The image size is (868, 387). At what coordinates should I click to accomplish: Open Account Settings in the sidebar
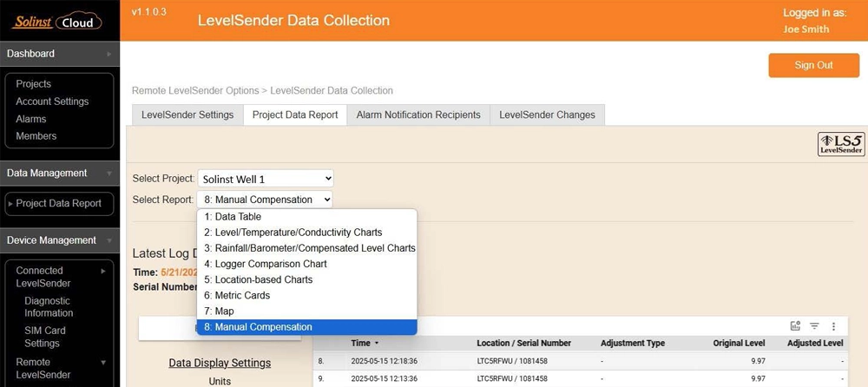(x=52, y=102)
